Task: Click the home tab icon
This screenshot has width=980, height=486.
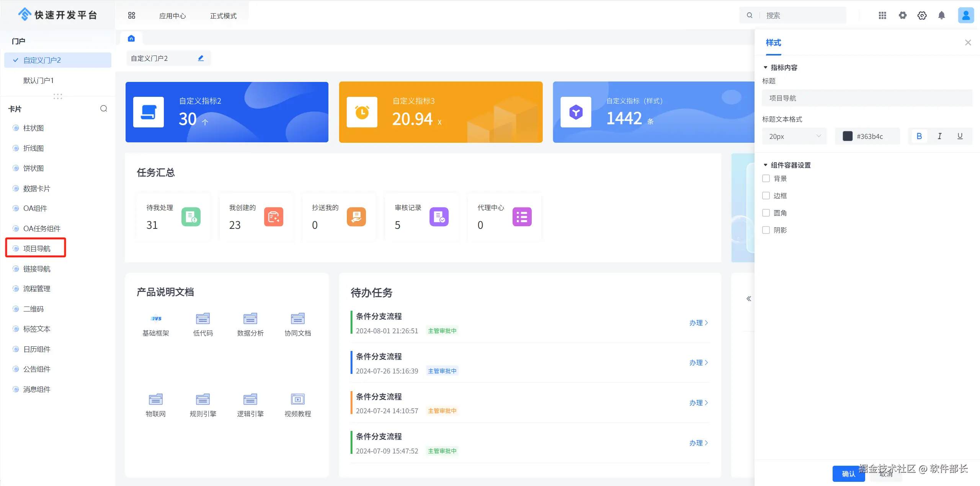Action: tap(131, 38)
